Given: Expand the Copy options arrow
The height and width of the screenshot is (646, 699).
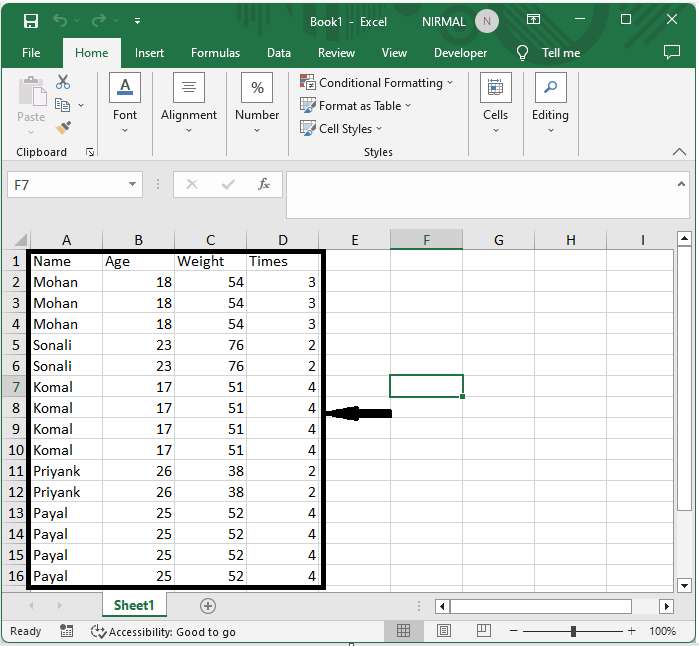Looking at the screenshot, I should click(x=81, y=106).
